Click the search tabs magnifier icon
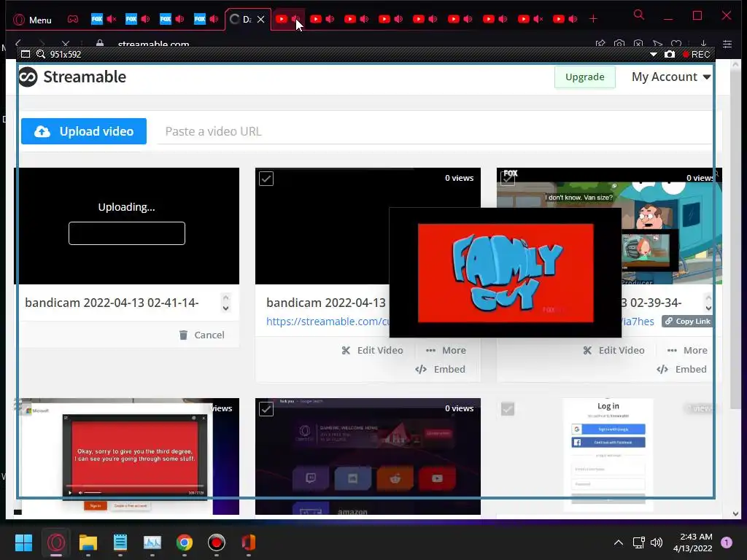The height and width of the screenshot is (560, 747). click(x=639, y=15)
